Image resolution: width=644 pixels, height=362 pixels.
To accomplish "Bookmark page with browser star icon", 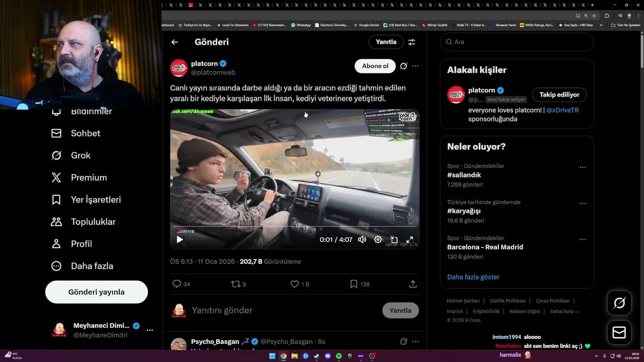I will coord(594,16).
